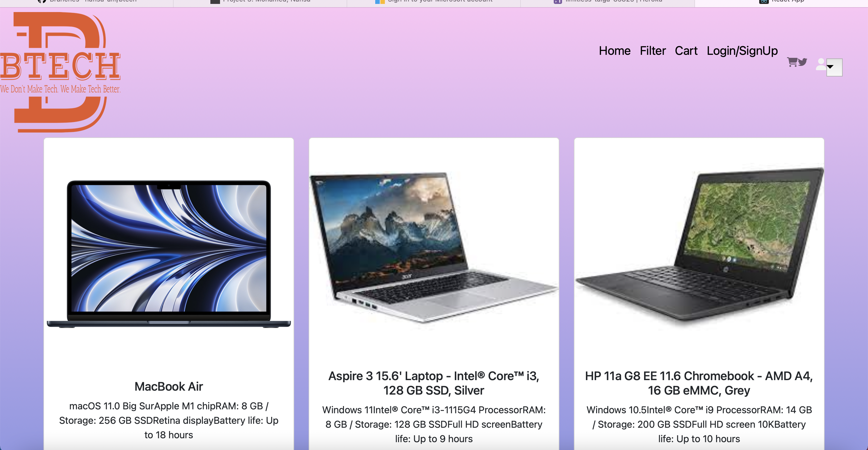The height and width of the screenshot is (450, 868).
Task: Open the Login/SignUp link
Action: [742, 51]
